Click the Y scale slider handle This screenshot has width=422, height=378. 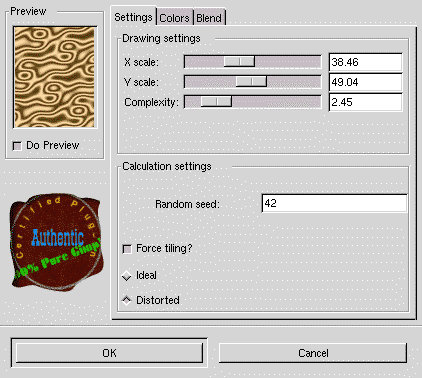[x=251, y=82]
